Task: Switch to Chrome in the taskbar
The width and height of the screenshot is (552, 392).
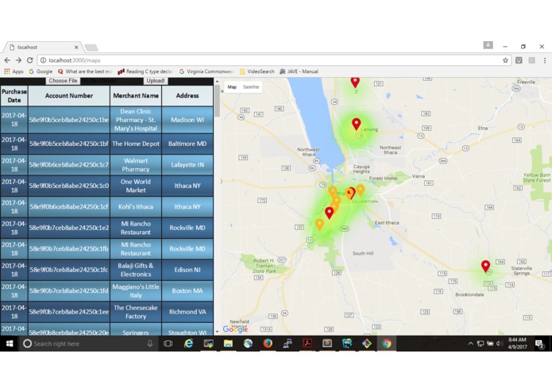Action: pos(387,344)
